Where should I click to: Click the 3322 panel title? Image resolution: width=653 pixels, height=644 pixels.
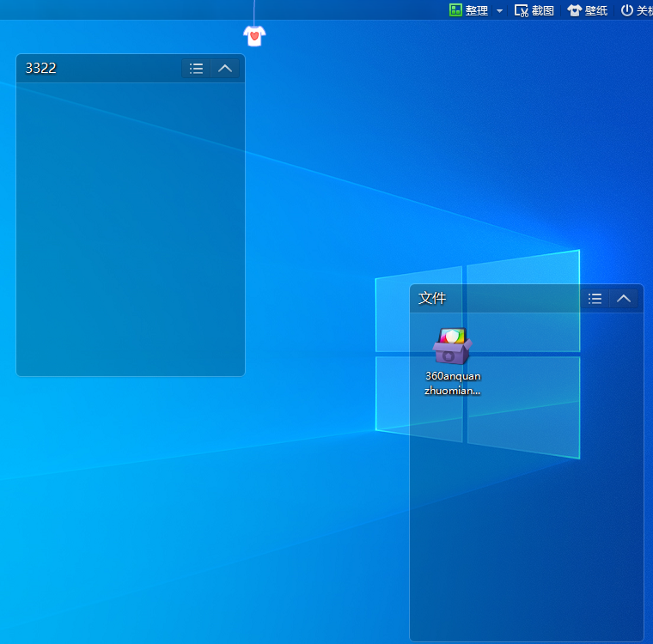[x=41, y=69]
